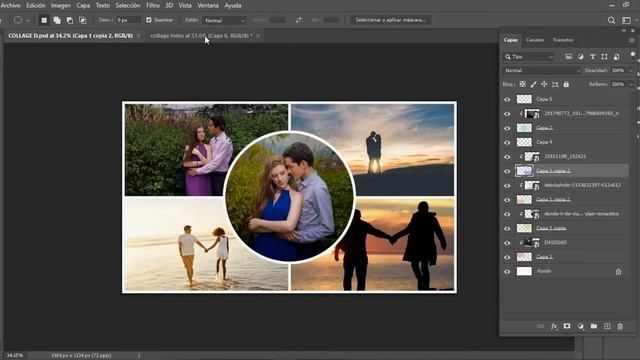Click the Opacidad 100% value field
This screenshot has width=640, height=360.
click(x=618, y=71)
